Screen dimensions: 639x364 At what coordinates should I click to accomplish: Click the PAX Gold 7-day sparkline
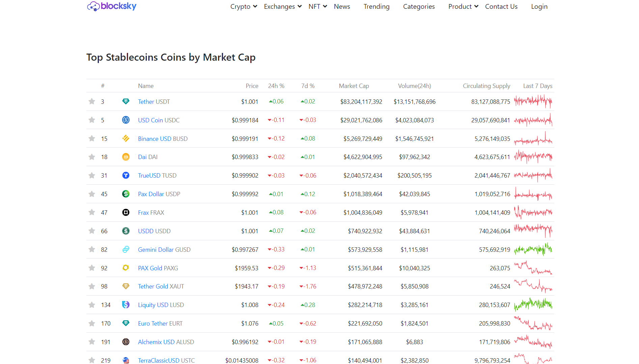click(x=533, y=268)
